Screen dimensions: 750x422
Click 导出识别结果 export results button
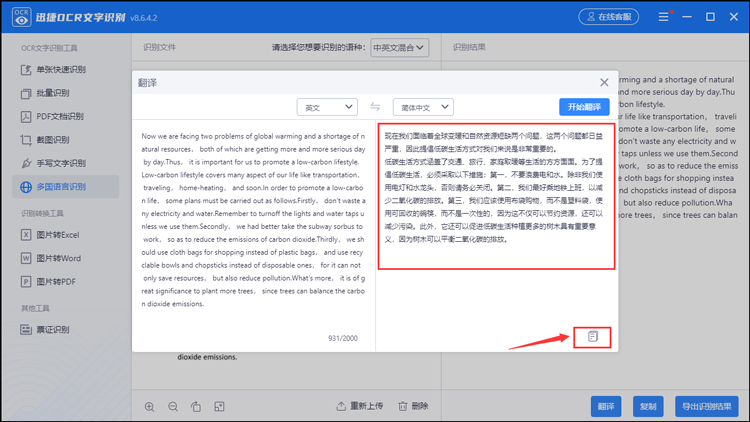(x=706, y=406)
